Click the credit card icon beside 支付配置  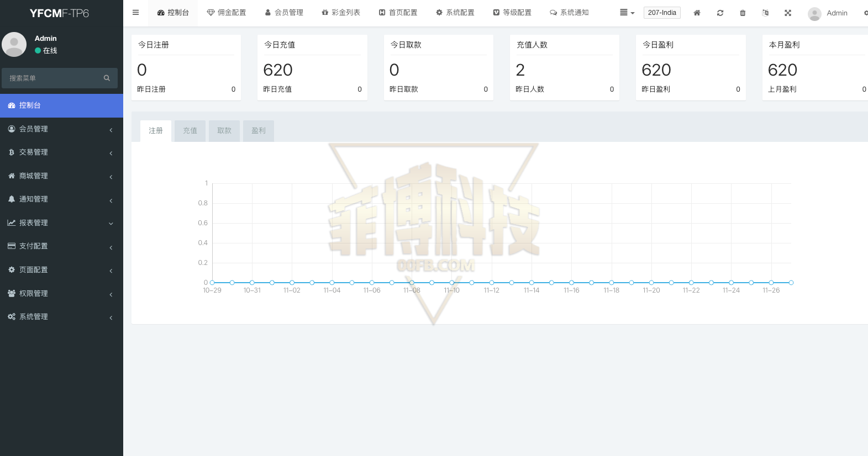pos(12,246)
